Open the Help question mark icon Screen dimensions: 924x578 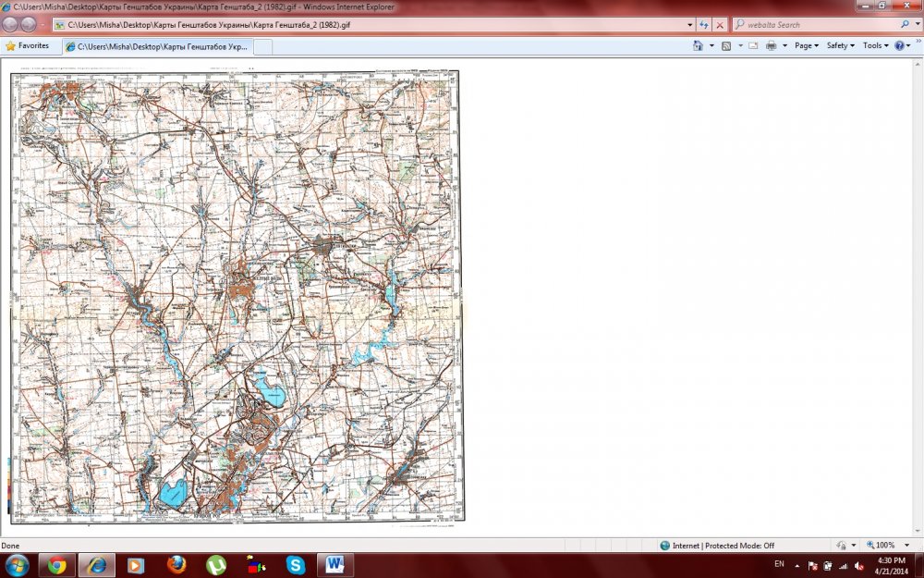[898, 45]
